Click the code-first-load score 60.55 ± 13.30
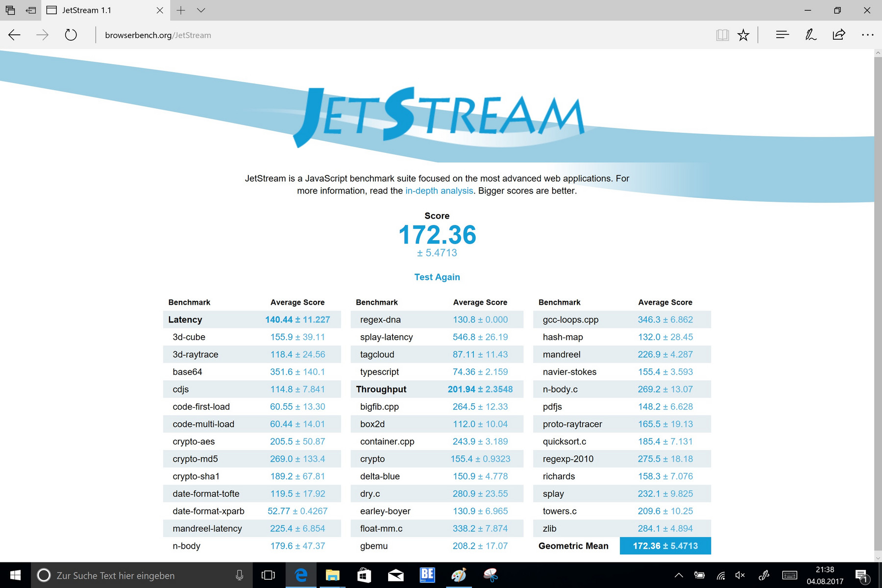This screenshot has height=588, width=882. click(x=297, y=407)
